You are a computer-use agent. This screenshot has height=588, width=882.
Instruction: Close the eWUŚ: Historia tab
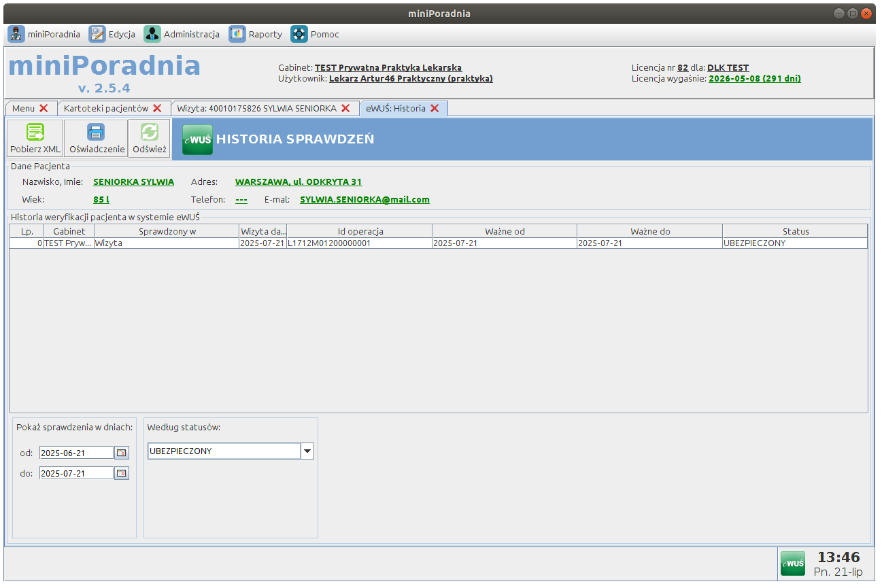(435, 108)
